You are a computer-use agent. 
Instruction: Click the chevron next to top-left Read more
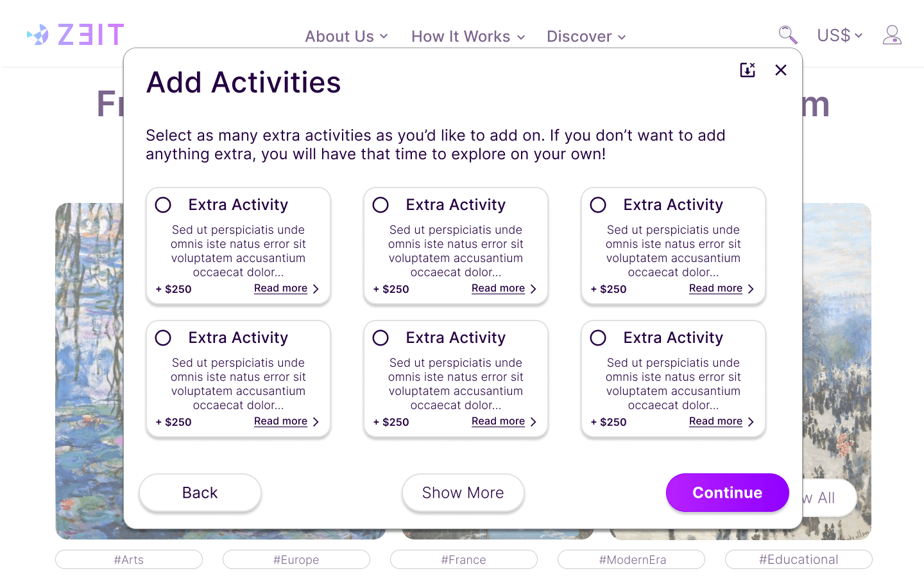click(x=316, y=288)
